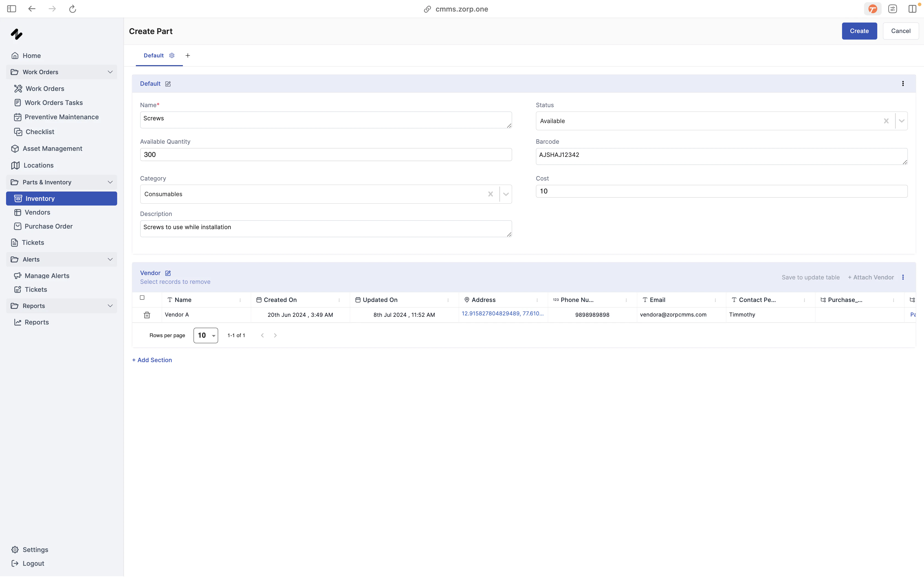Go to Purchase Order in the sidebar
Screen dimensions: 924x577
[48, 226]
